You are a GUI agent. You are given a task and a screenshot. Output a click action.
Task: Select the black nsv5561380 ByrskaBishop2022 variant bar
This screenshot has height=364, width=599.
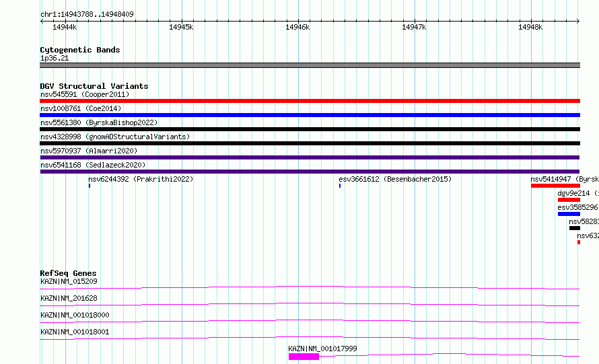(x=310, y=129)
